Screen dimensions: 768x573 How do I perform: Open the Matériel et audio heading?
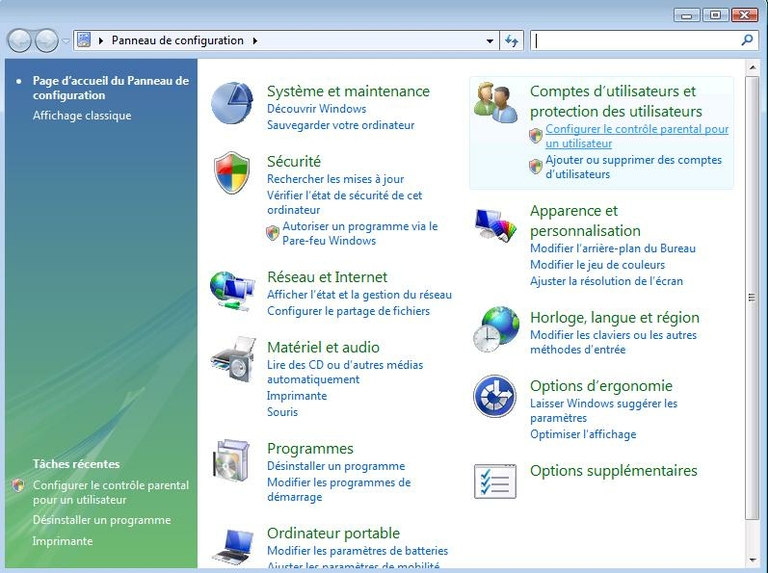click(x=323, y=347)
